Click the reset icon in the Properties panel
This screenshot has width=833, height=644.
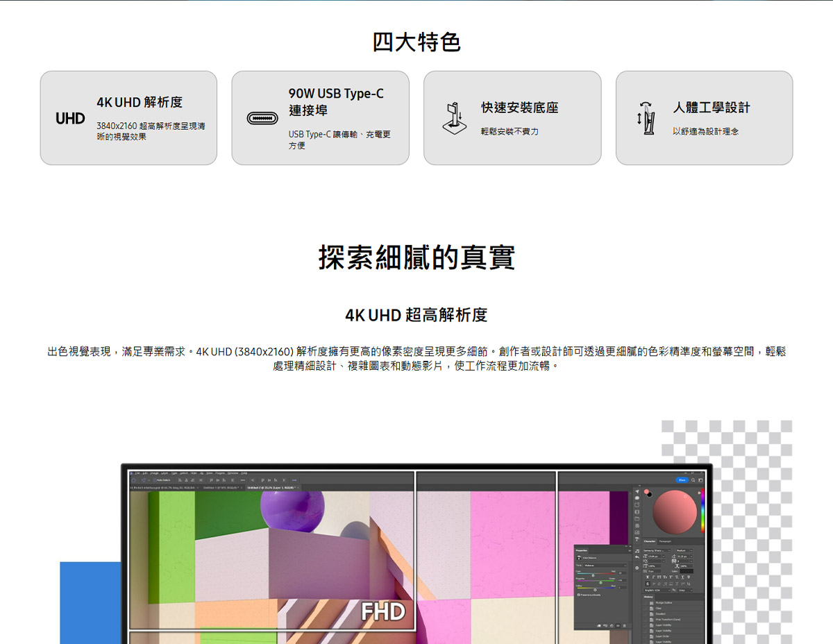pos(612,626)
